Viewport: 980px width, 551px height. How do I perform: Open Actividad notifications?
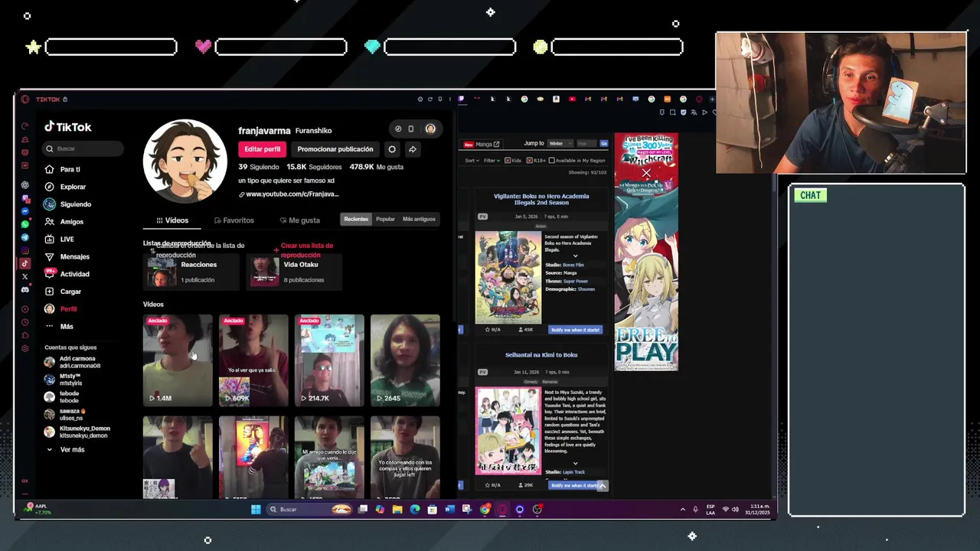point(67,274)
